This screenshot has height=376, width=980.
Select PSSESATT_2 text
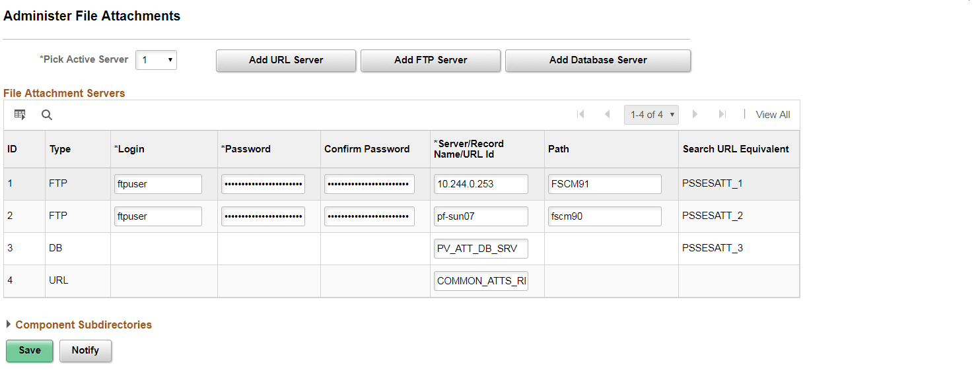coord(713,215)
